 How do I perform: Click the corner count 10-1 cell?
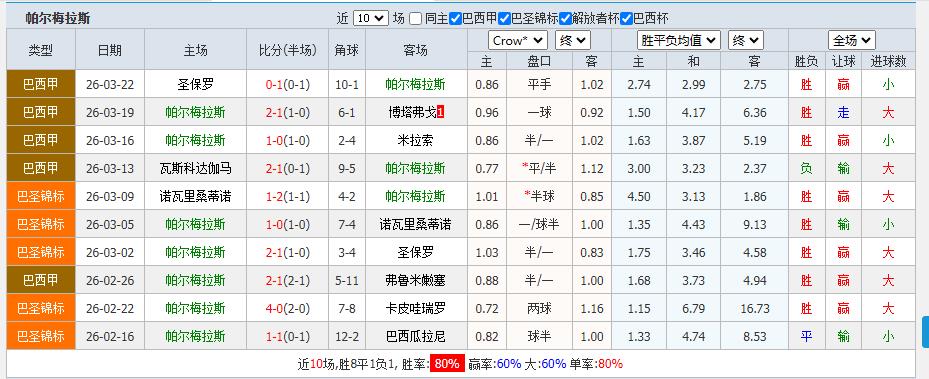tap(347, 84)
